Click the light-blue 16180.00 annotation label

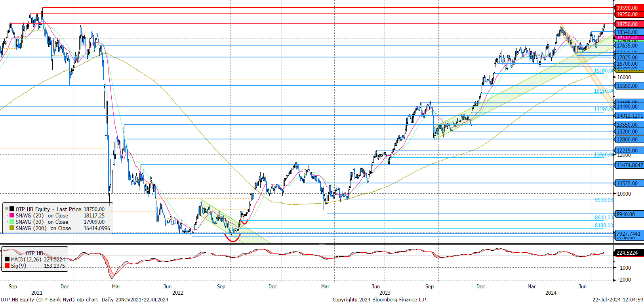603,71
